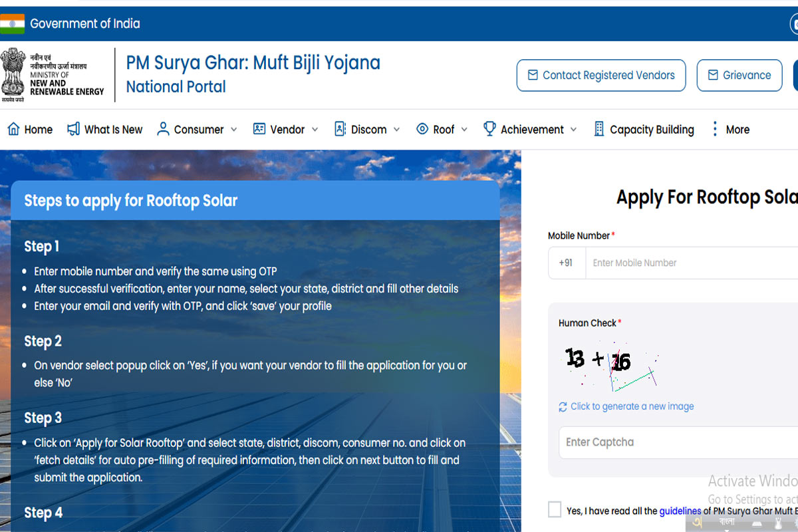798x532 pixels.
Task: Click the Discom badge icon
Action: pos(340,129)
